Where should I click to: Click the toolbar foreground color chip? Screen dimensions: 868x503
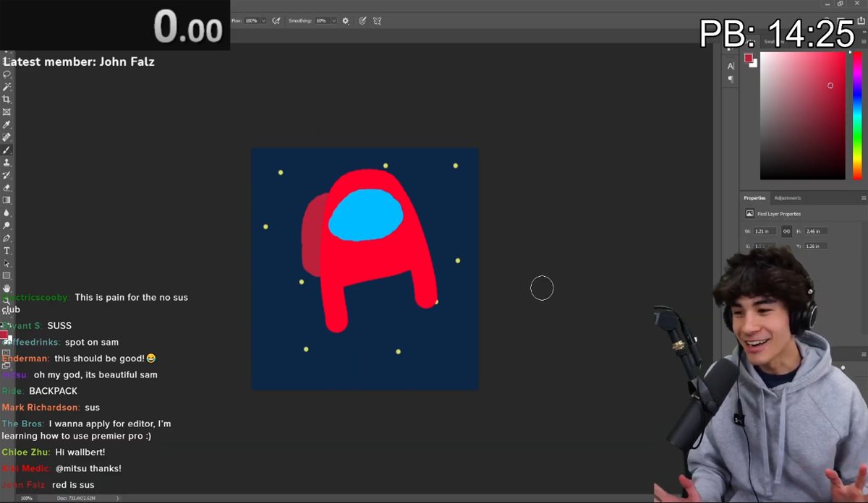pos(4,335)
